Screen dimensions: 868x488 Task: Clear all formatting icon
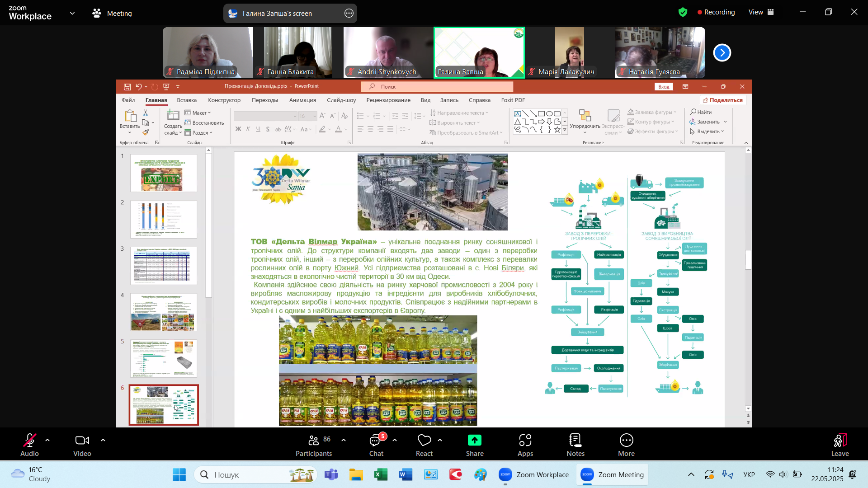coord(344,116)
